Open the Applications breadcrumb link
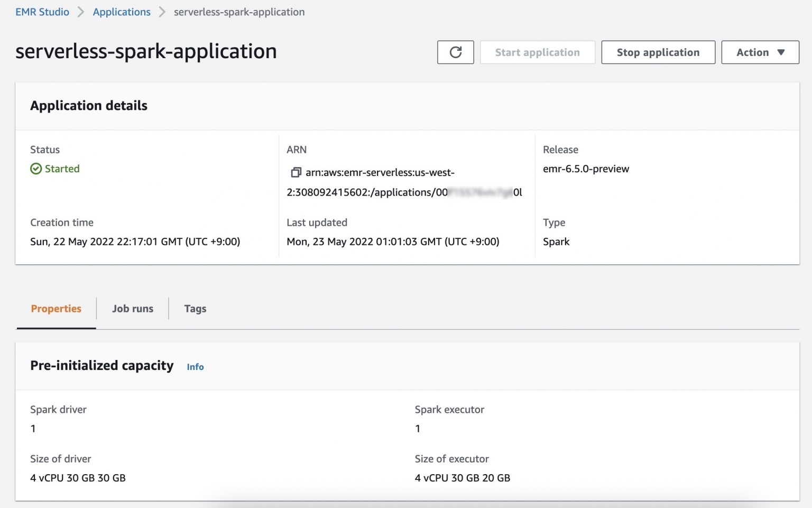Viewport: 812px width, 508px height. [121, 12]
